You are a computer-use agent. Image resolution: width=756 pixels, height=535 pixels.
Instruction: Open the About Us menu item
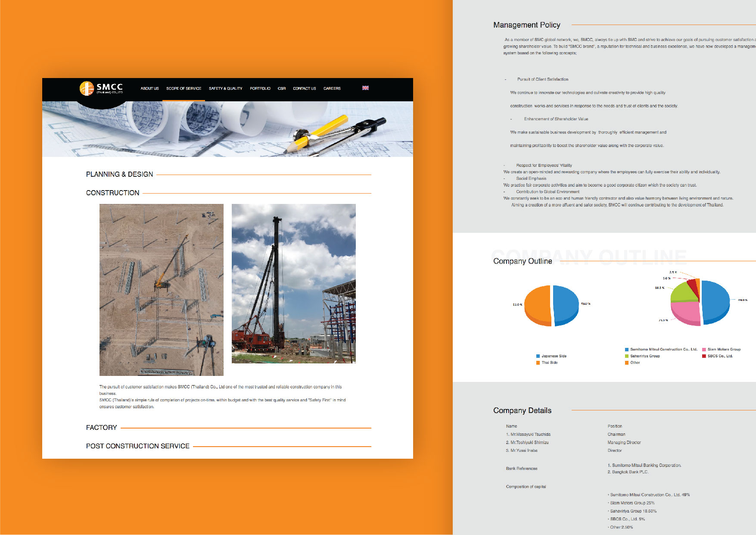tap(149, 88)
